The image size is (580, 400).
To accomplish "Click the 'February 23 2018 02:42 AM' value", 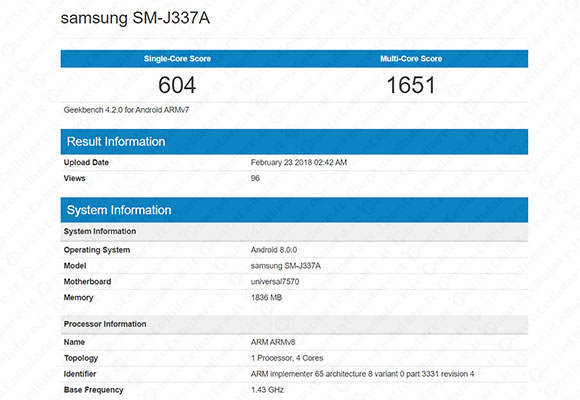I will [299, 162].
